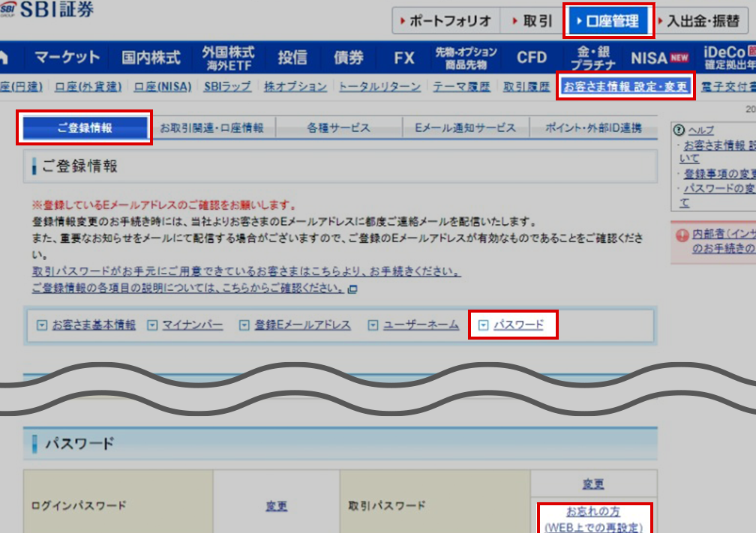Go to 国内株式 in navigation bar
756x533 pixels.
151,58
